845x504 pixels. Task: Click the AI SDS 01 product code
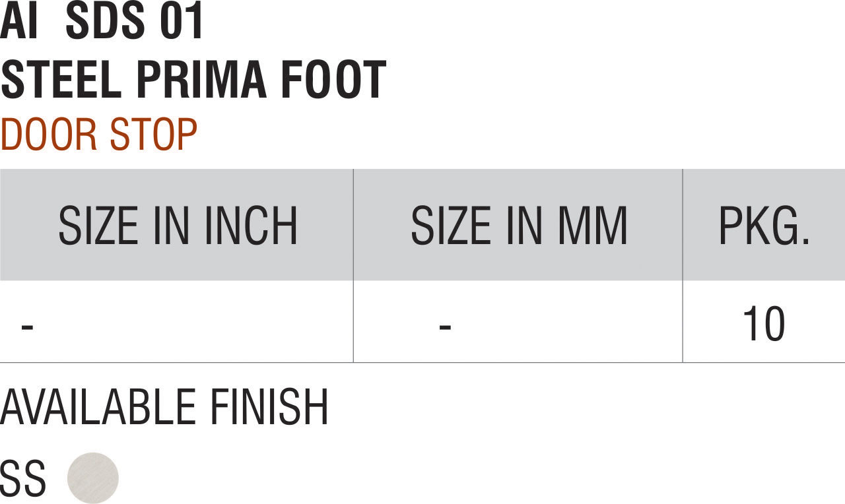tap(102, 22)
